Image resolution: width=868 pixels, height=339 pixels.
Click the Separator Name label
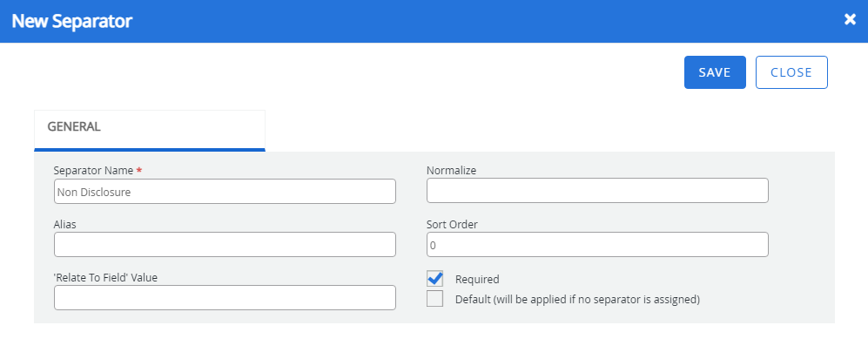(x=93, y=171)
